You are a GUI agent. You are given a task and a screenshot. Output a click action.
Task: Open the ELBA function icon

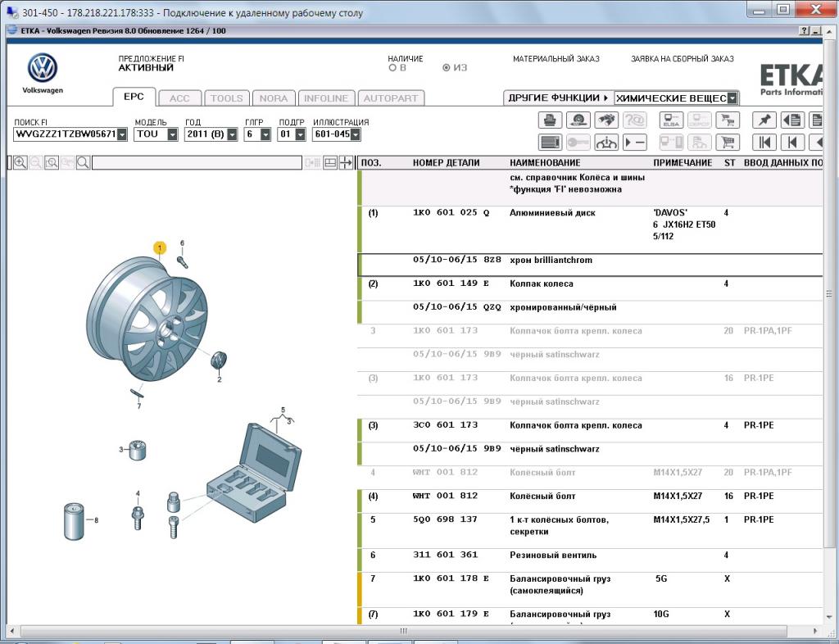click(x=671, y=120)
